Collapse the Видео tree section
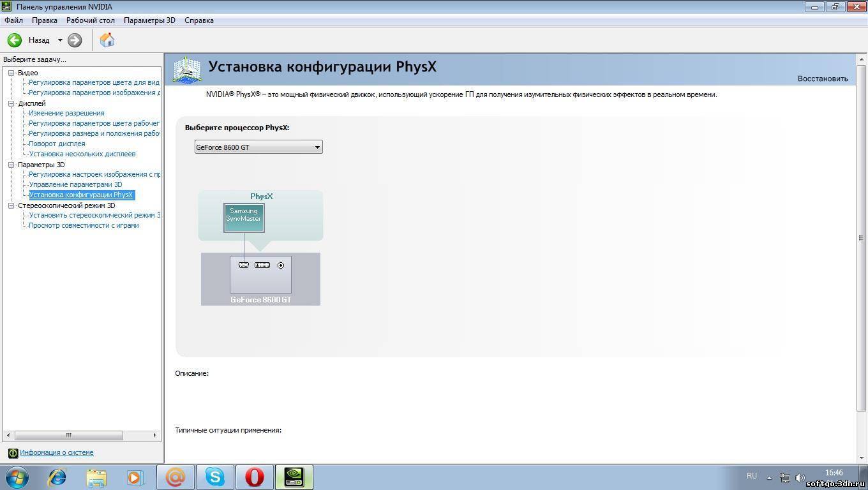This screenshot has height=490, width=868. pyautogui.click(x=11, y=73)
